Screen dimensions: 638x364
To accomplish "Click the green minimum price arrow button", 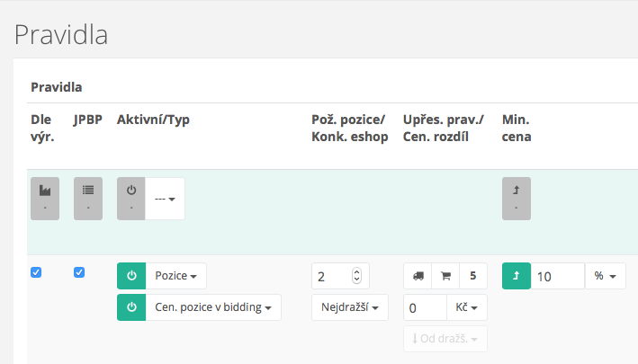I will click(x=517, y=276).
